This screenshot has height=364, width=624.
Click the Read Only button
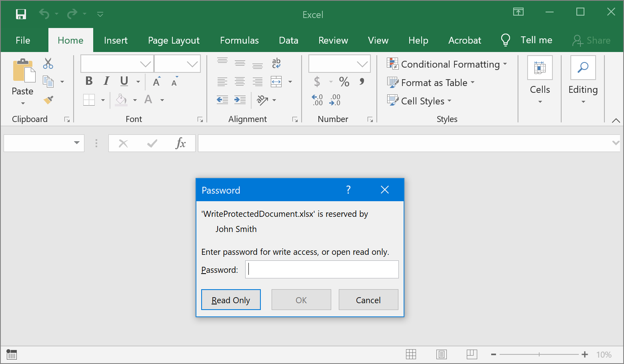click(x=231, y=300)
